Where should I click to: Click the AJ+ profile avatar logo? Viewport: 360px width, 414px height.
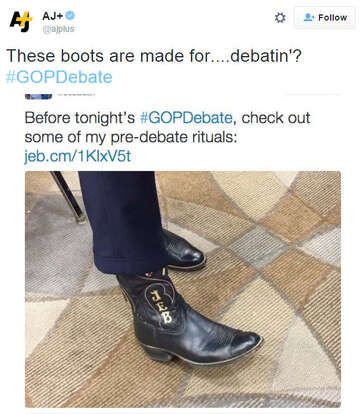[21, 21]
